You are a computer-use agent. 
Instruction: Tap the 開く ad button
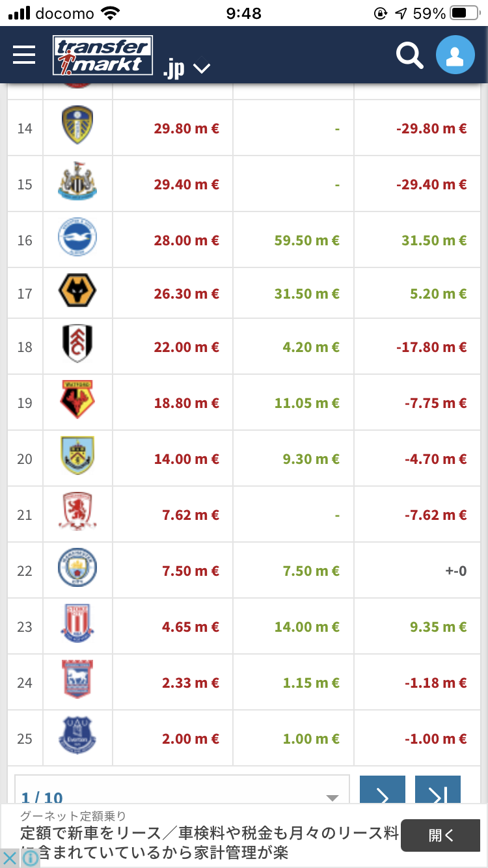coord(444,835)
